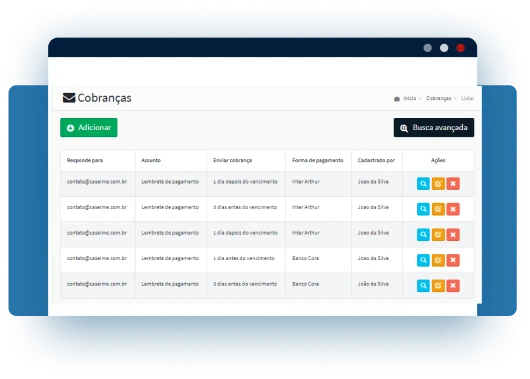Open Busca avançada search
Viewport: 530px width, 379px height.
(x=434, y=127)
